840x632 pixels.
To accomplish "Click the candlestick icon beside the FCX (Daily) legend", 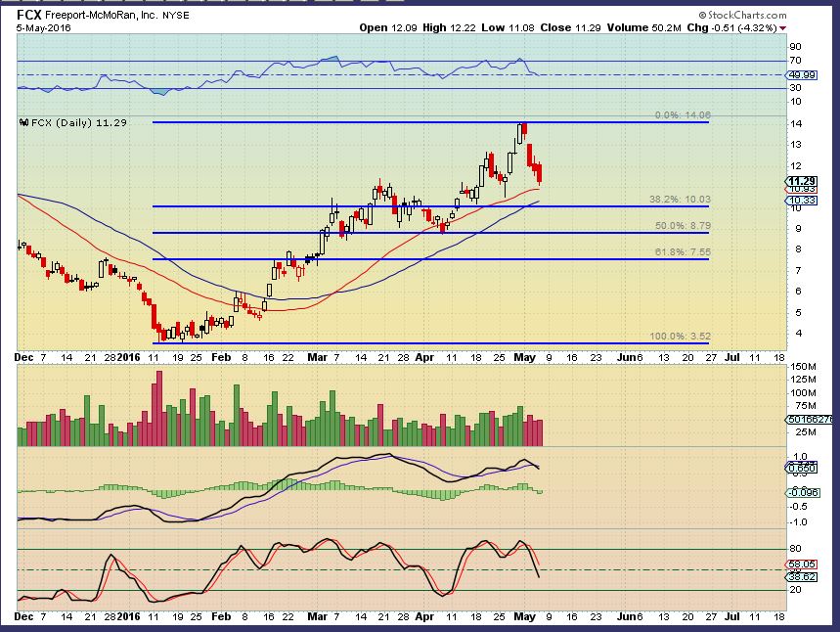I will click(24, 122).
